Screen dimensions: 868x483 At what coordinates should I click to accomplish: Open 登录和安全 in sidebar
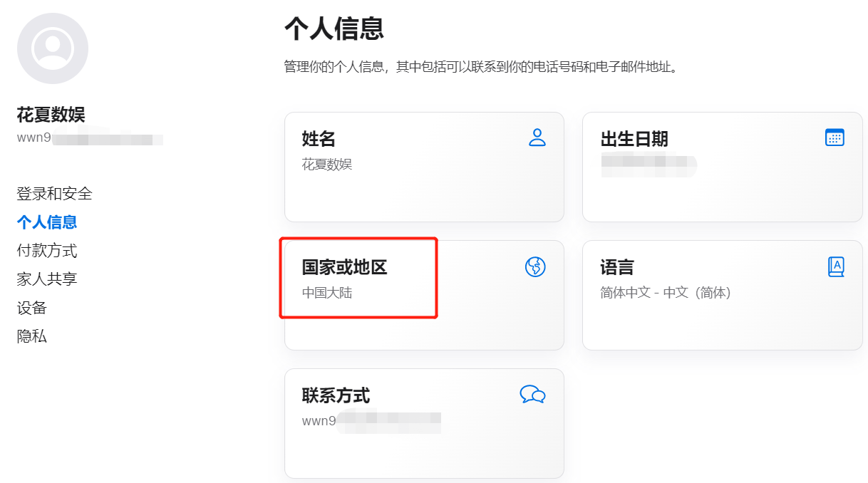55,194
